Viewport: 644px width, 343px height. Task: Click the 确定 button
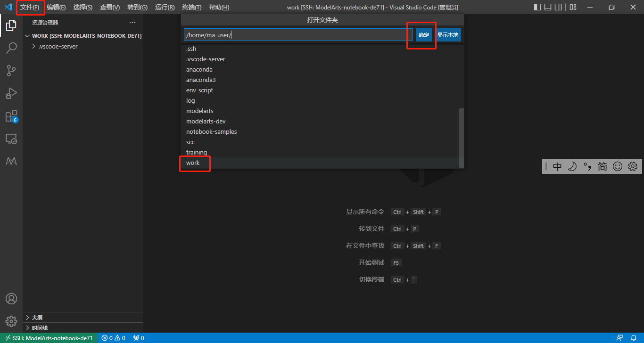click(x=424, y=35)
